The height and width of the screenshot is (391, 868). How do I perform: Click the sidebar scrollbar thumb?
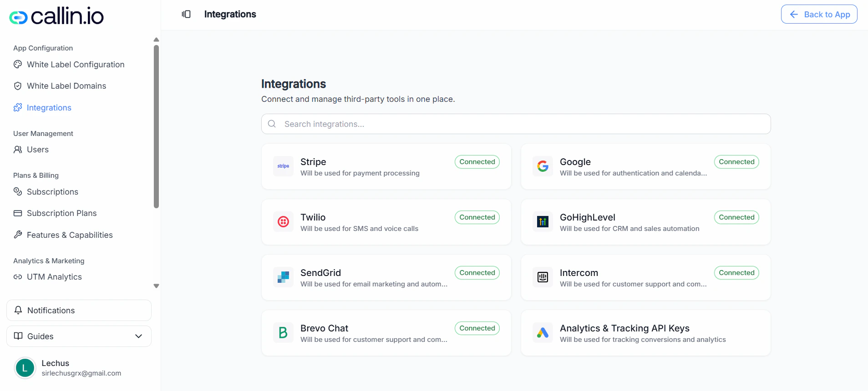tap(156, 126)
